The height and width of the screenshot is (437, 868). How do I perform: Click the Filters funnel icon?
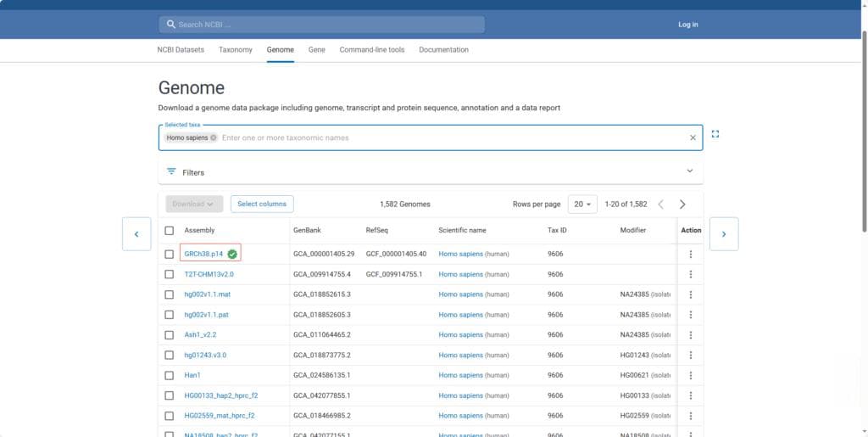171,171
